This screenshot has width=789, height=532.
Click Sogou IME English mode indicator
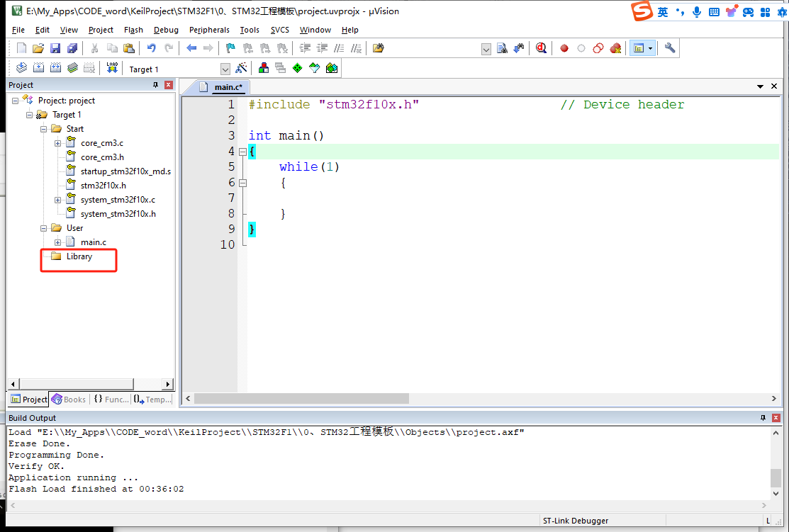point(663,11)
